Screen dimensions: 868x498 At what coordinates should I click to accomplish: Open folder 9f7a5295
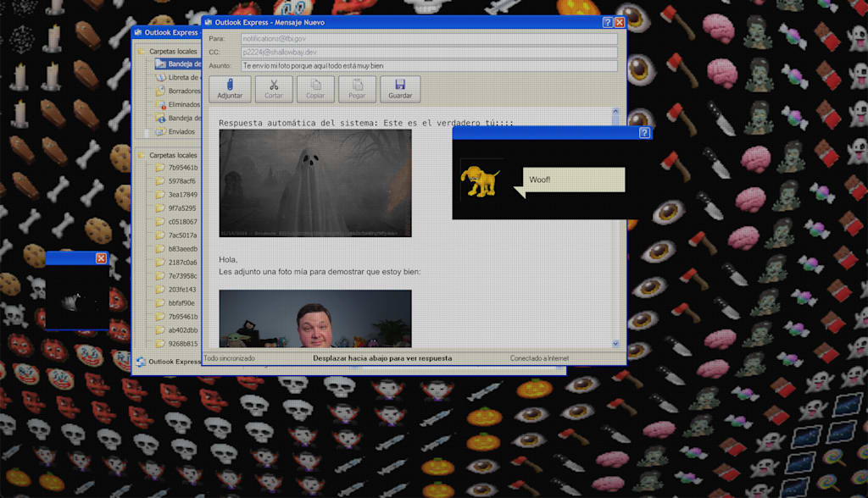point(176,208)
